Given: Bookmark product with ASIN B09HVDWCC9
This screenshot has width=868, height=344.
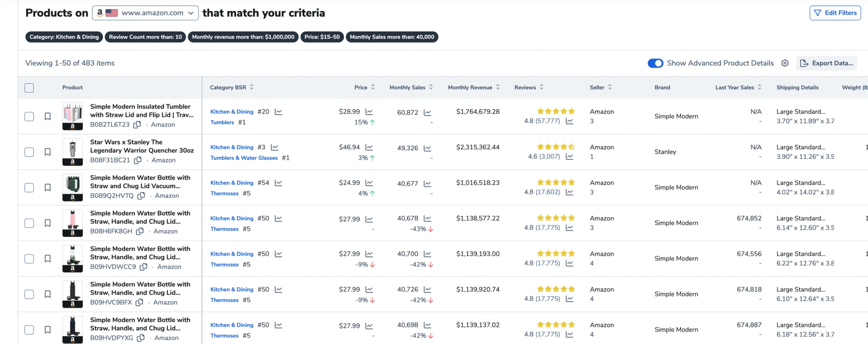Looking at the screenshot, I should click(47, 259).
